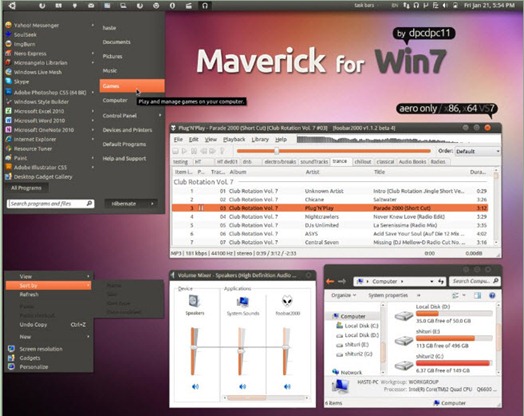Mute foobar2000 in Volume Mixer

coord(287,387)
